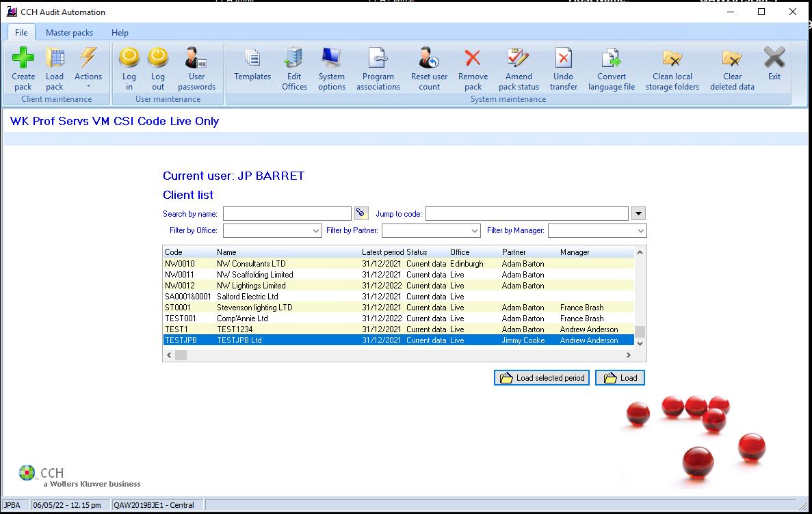Viewport: 812px width, 514px height.
Task: Open Amend pack status
Action: click(x=519, y=68)
